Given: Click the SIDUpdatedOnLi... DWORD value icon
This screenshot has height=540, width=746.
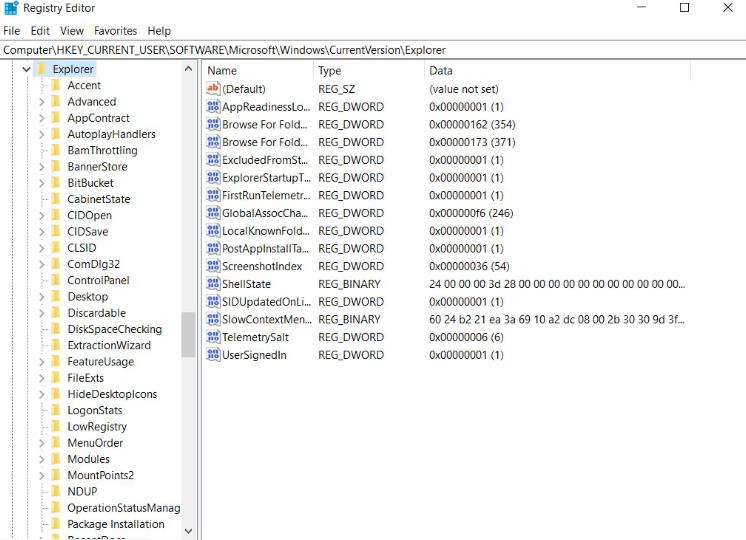Looking at the screenshot, I should 213,302.
